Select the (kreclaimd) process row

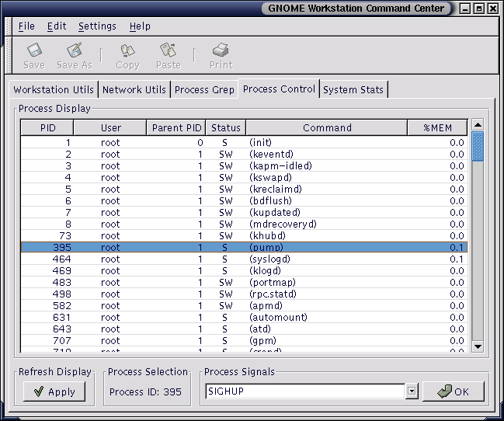coord(244,189)
